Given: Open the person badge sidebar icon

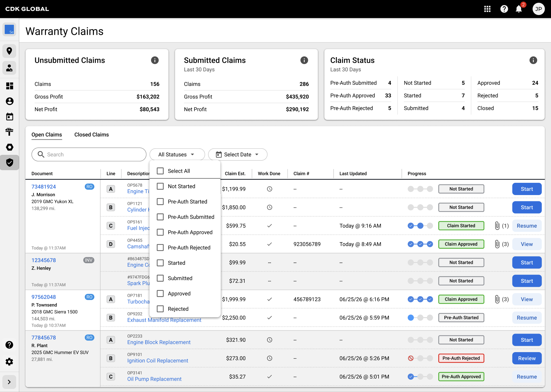Looking at the screenshot, I should click(9, 68).
